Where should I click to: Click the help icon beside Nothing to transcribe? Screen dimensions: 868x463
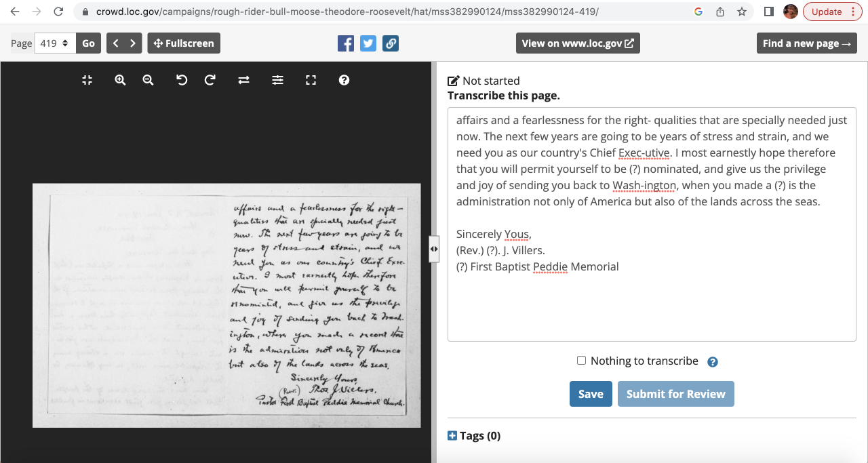pos(713,362)
